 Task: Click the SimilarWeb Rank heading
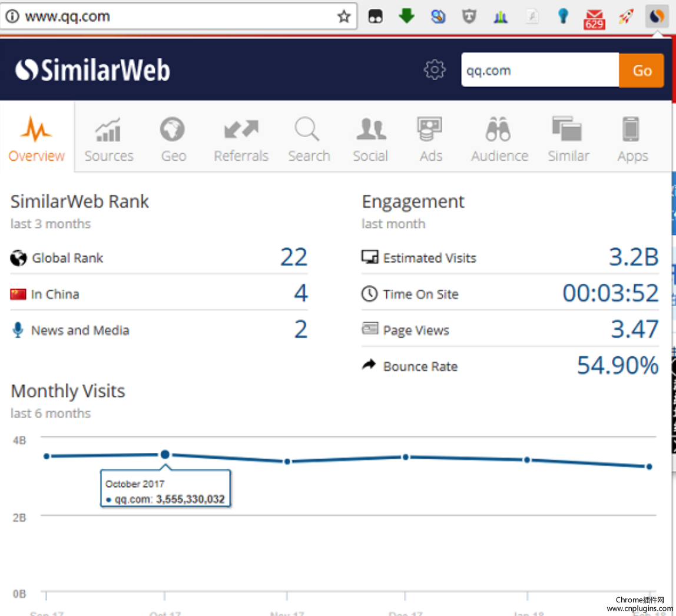point(79,201)
